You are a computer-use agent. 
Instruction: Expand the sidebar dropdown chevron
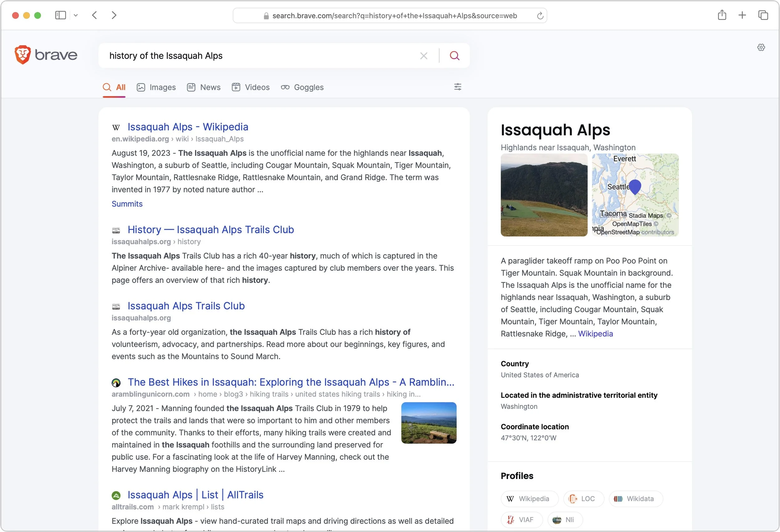click(x=76, y=15)
